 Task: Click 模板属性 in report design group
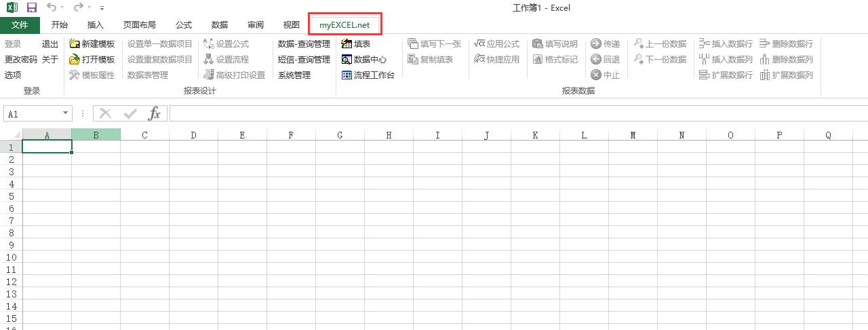[92, 75]
